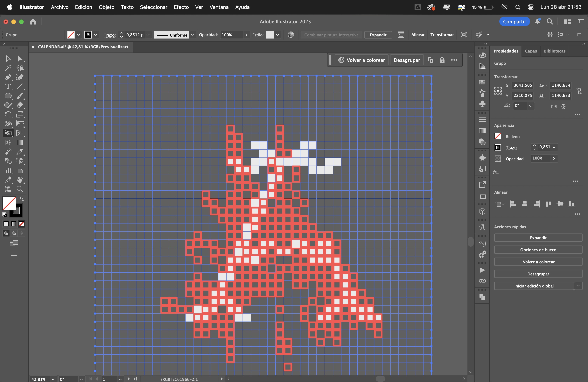Enable Draw Normal mode

pyautogui.click(x=6, y=233)
